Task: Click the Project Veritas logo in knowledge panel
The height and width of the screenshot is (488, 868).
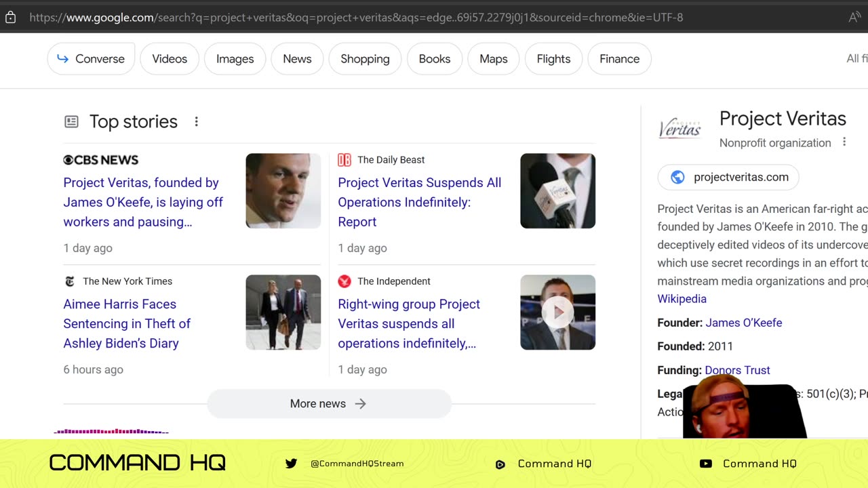Action: click(x=679, y=128)
